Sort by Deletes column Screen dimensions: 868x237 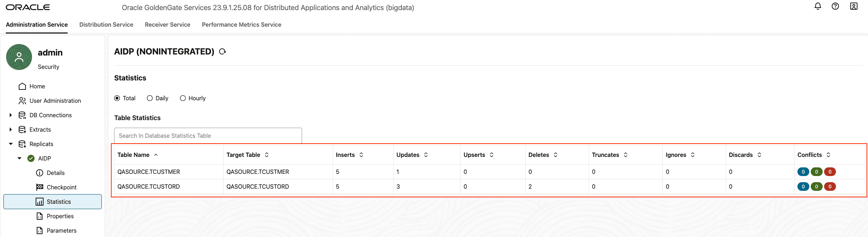[556, 155]
